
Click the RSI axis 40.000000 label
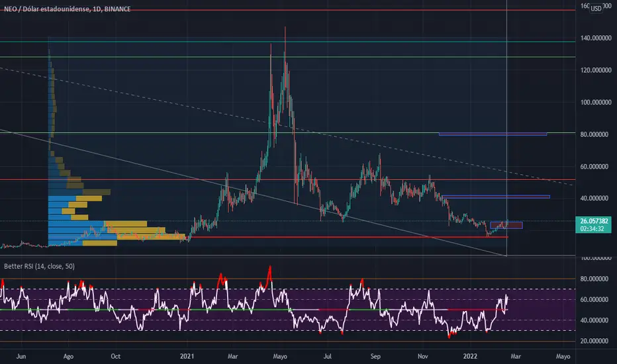pyautogui.click(x=594, y=320)
